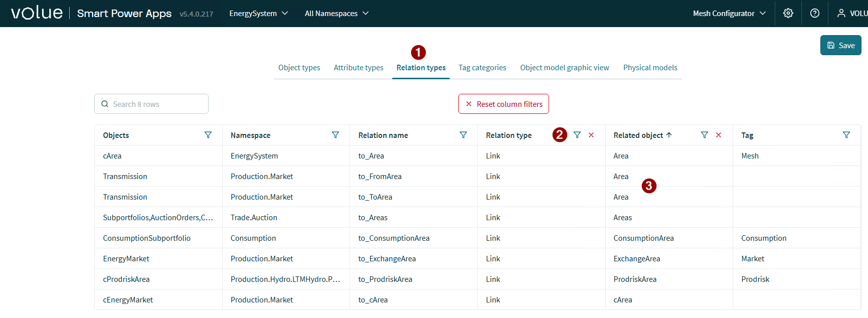Open filter for Objects column
Viewport: 868px width, 318px height.
[x=208, y=135]
